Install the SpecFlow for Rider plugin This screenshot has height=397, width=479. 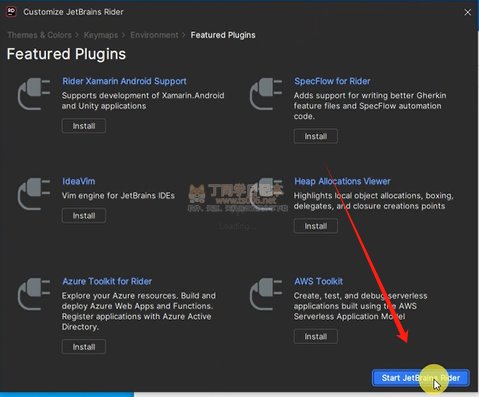[x=316, y=136]
